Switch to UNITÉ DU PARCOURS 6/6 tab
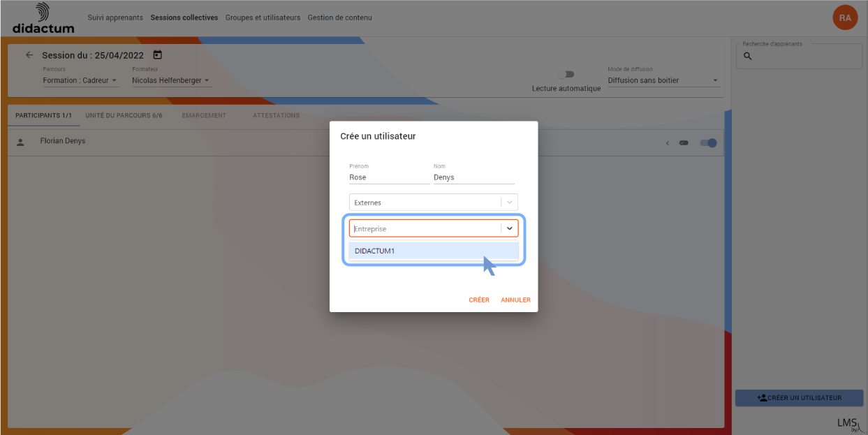This screenshot has height=435, width=868. click(x=124, y=115)
